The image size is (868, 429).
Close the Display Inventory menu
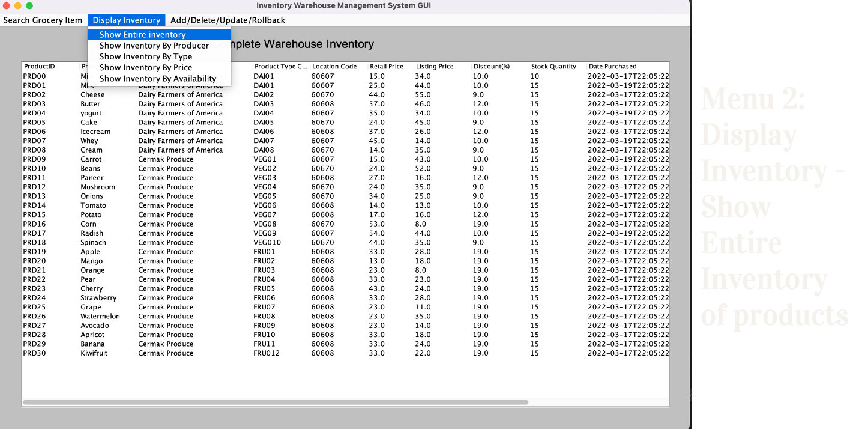click(126, 20)
